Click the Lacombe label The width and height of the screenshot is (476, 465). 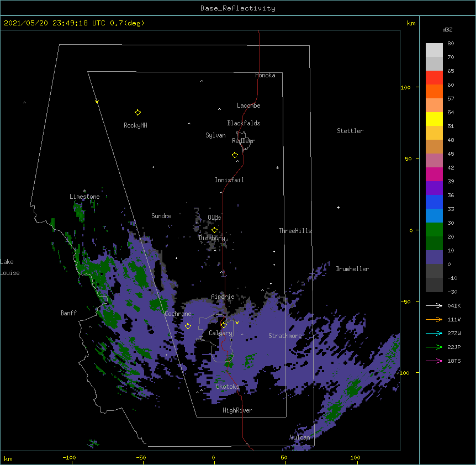point(248,105)
